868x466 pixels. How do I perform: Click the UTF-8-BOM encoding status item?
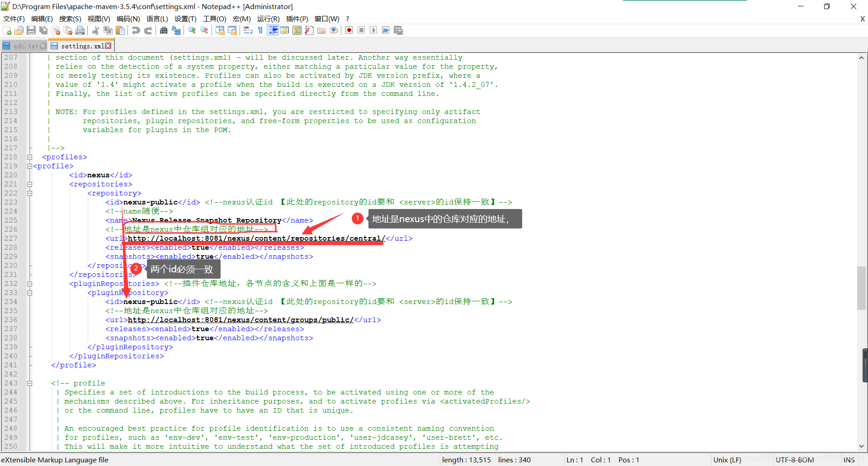pyautogui.click(x=794, y=460)
